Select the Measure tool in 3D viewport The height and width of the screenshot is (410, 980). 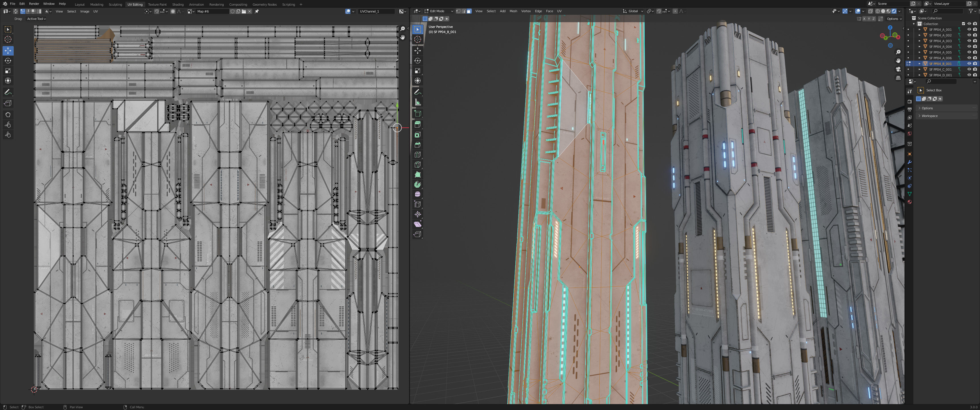tap(418, 102)
